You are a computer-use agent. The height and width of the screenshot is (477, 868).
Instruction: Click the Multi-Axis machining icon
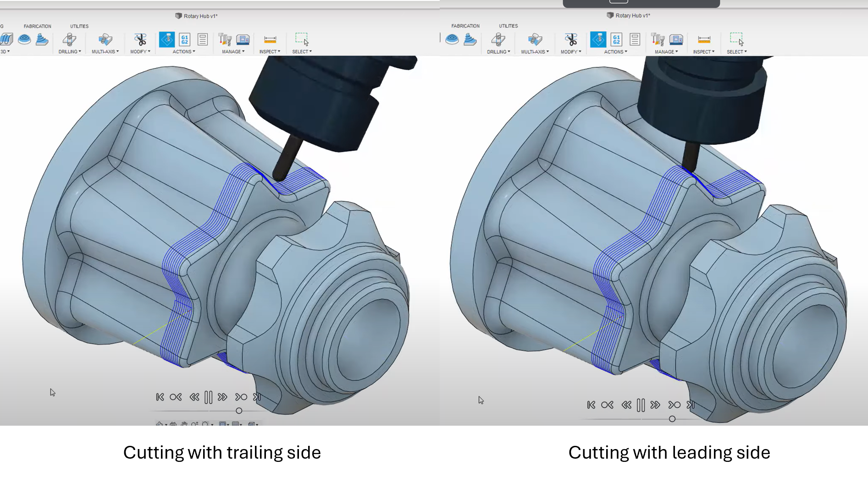105,39
